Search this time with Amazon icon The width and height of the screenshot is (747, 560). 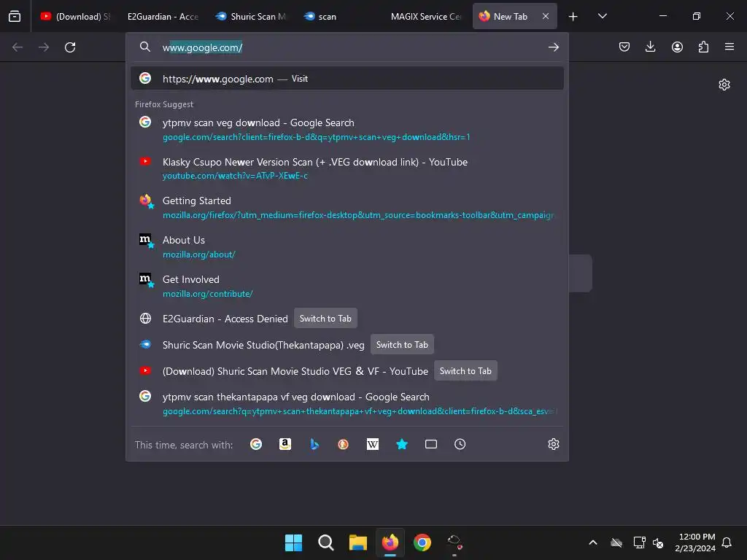pos(285,444)
